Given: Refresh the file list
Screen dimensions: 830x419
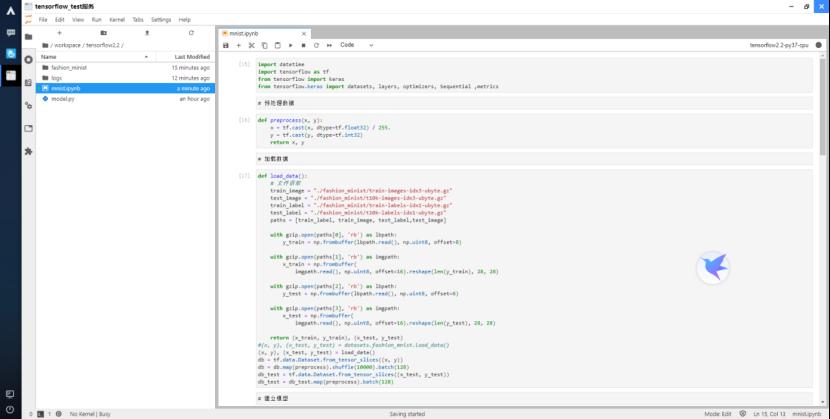Looking at the screenshot, I should 191,33.
